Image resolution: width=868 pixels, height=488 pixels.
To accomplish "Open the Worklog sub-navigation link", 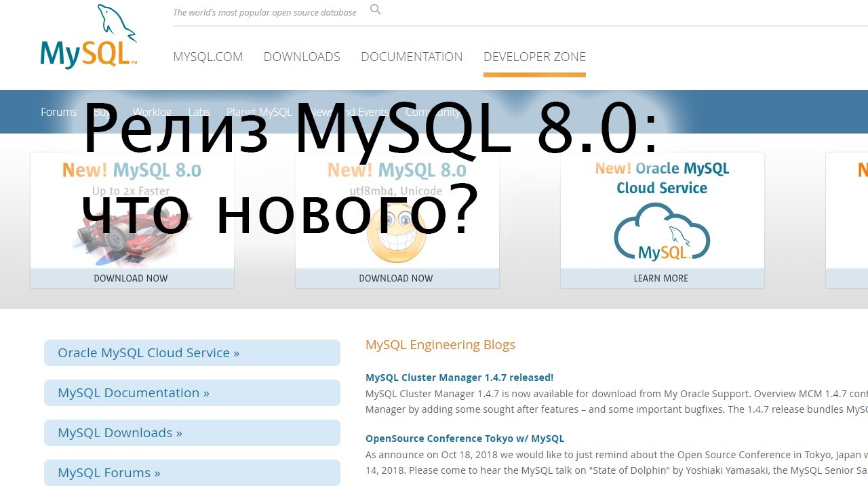I will (152, 112).
